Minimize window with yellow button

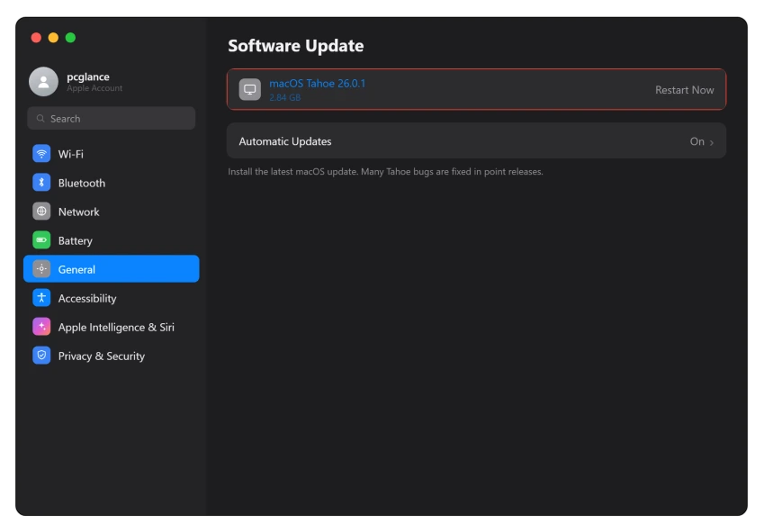[x=54, y=38]
